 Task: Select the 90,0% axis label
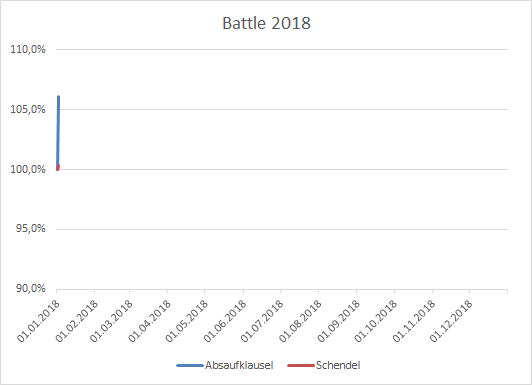[x=31, y=289]
